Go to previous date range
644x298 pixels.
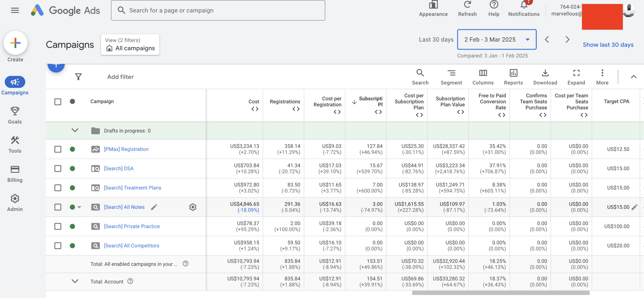coord(547,40)
